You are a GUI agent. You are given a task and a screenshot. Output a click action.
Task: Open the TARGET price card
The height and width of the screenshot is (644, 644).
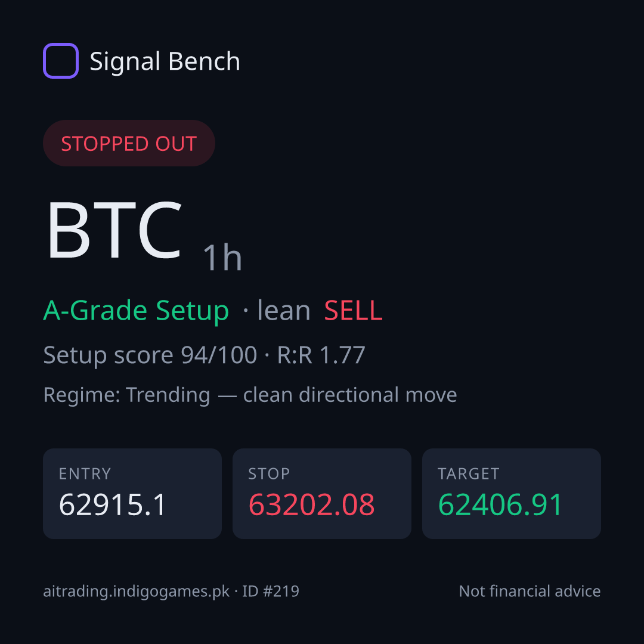click(512, 494)
